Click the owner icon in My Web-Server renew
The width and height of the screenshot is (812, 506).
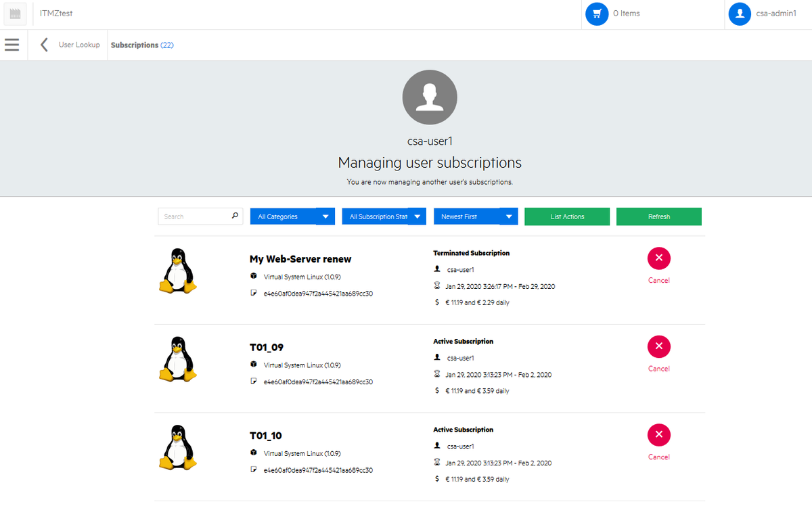(x=437, y=269)
